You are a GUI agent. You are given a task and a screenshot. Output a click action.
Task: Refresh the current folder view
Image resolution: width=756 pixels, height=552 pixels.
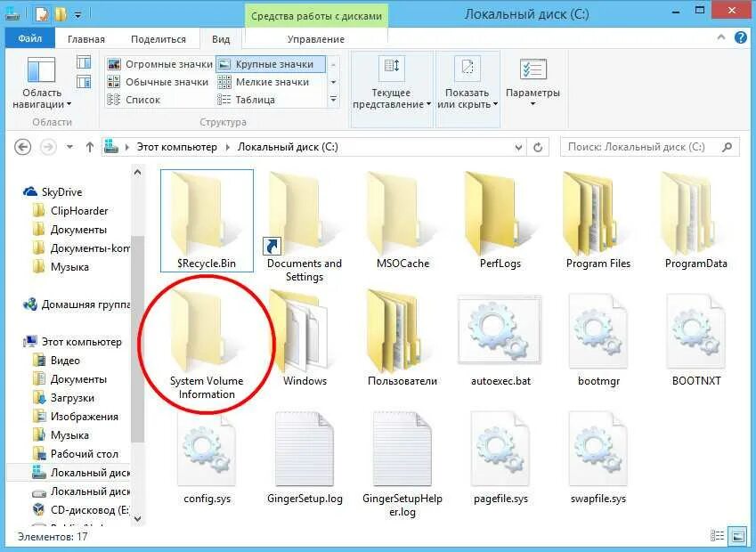click(x=538, y=147)
